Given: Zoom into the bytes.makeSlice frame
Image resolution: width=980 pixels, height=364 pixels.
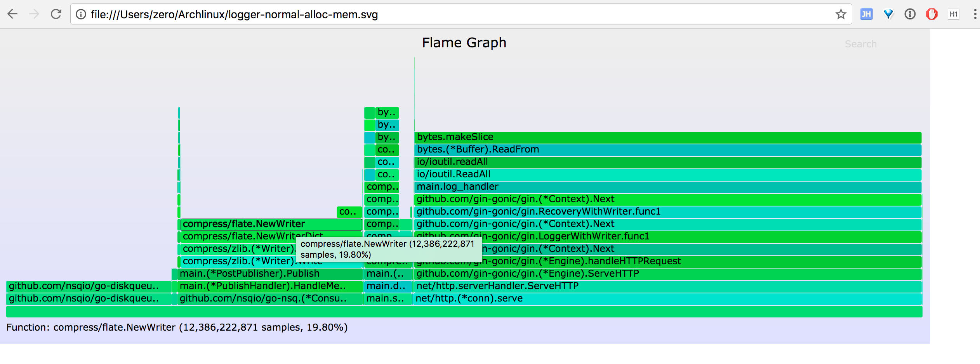Looking at the screenshot, I should [x=667, y=137].
